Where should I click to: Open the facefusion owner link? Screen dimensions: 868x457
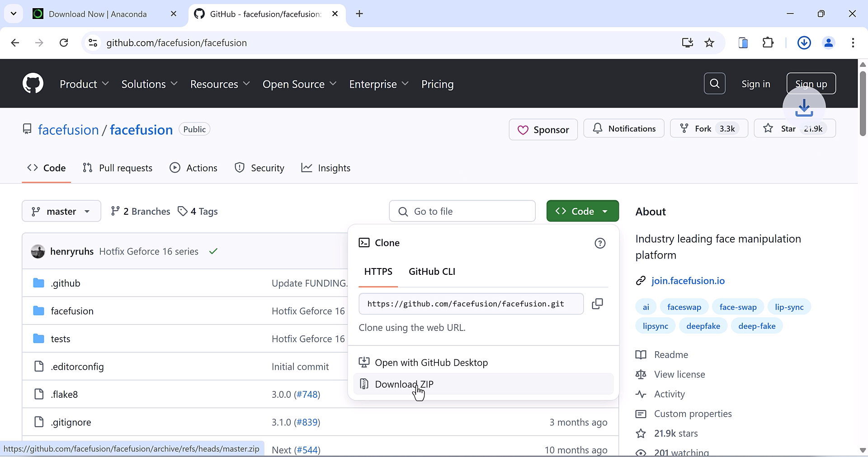click(x=68, y=130)
